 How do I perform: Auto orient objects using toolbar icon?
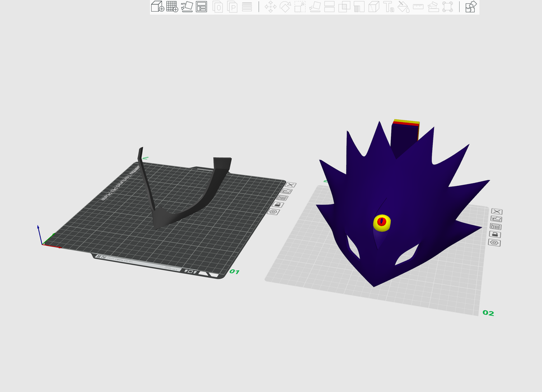pos(187,7)
